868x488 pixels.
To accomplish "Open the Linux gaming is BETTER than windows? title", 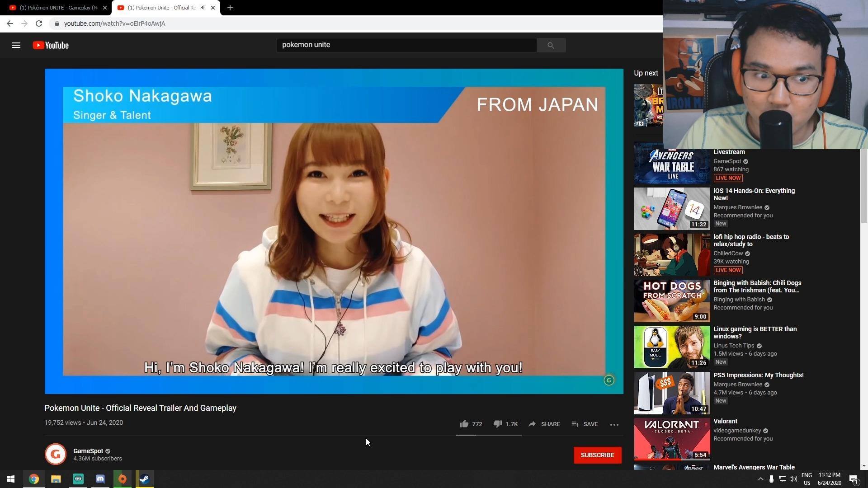I will coord(755,333).
